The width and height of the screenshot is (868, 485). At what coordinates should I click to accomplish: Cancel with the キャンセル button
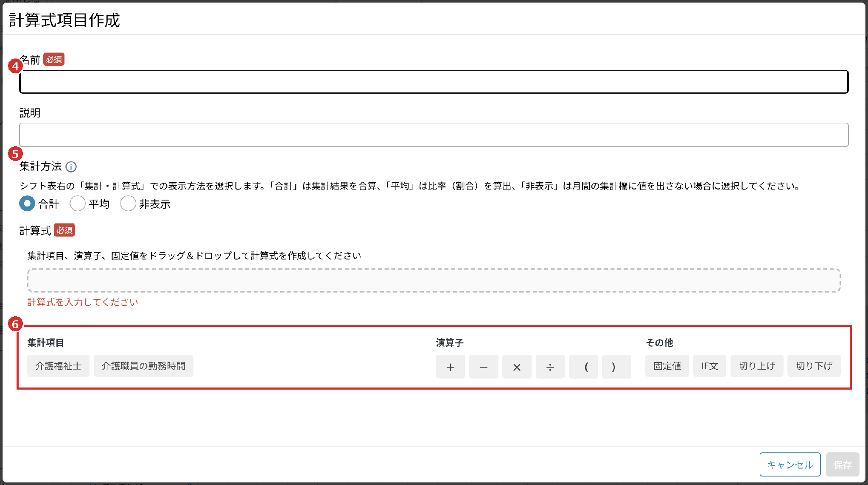790,465
